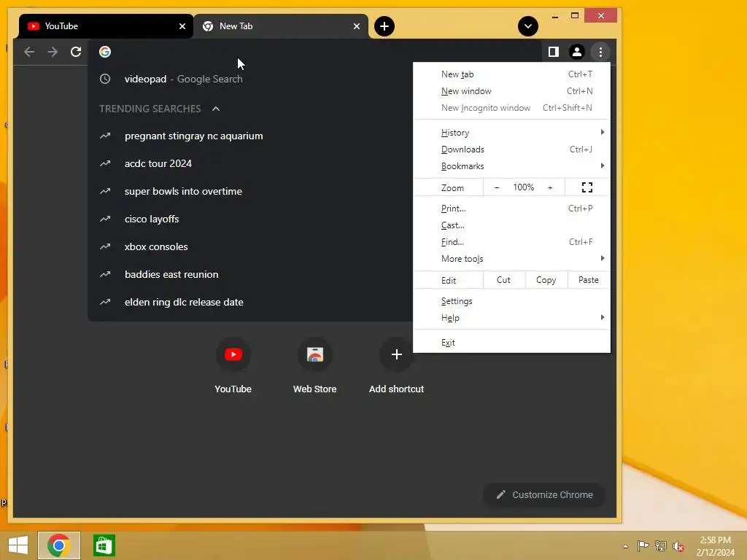Pick elden ring dlc release date
The width and height of the screenshot is (747, 560).
[x=250, y=302]
